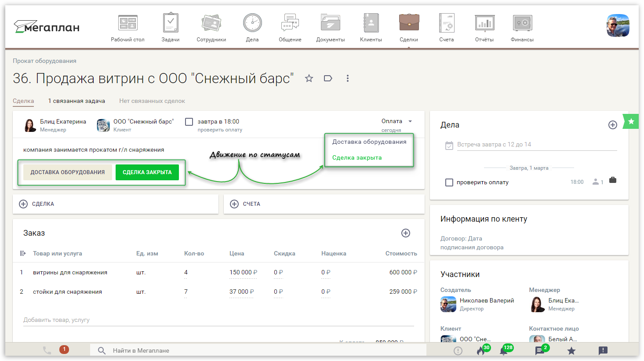Add an item to the Заказ table
The height and width of the screenshot is (361, 644).
(406, 233)
